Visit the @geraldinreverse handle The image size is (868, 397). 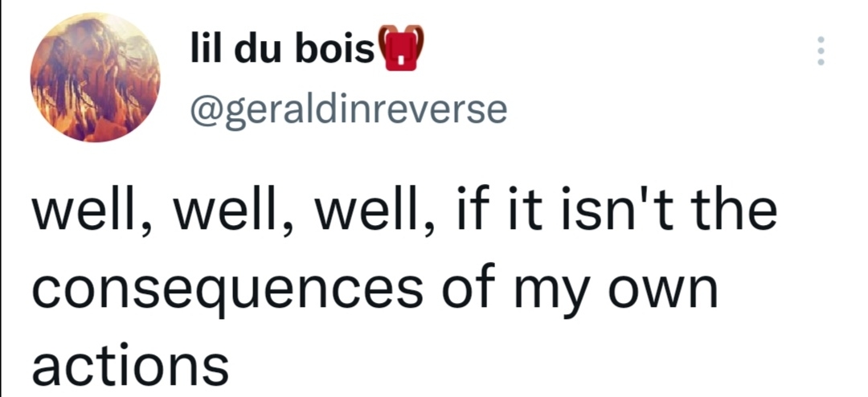point(348,109)
